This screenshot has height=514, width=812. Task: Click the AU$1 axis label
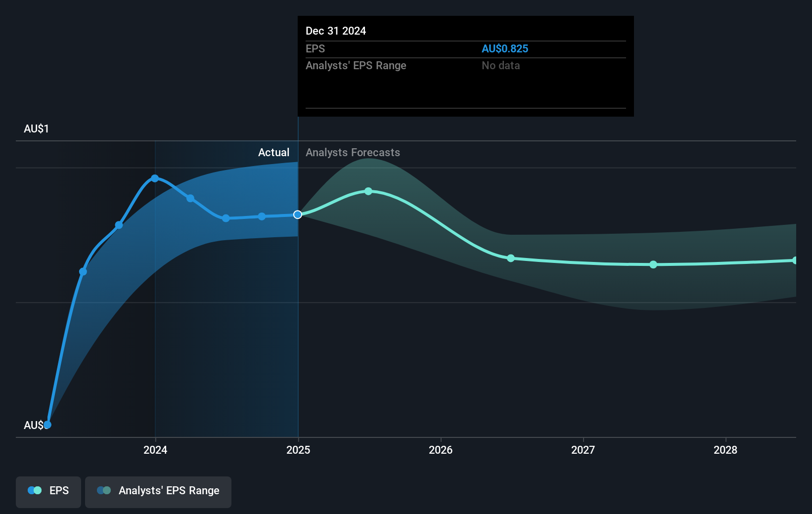click(x=35, y=128)
